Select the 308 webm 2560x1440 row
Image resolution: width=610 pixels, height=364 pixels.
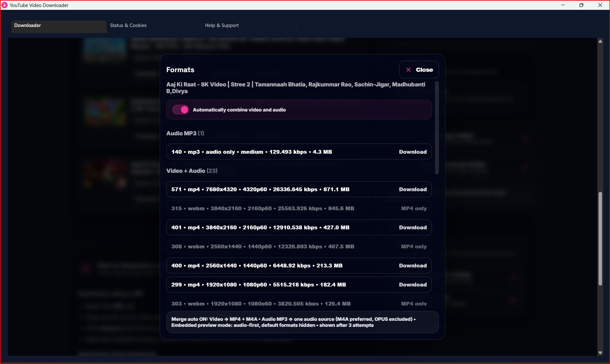[x=299, y=246]
